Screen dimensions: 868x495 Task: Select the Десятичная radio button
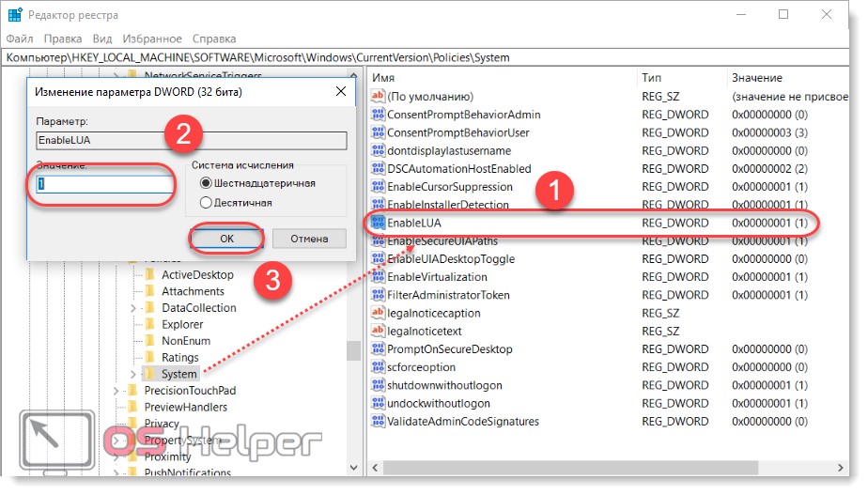pos(206,202)
